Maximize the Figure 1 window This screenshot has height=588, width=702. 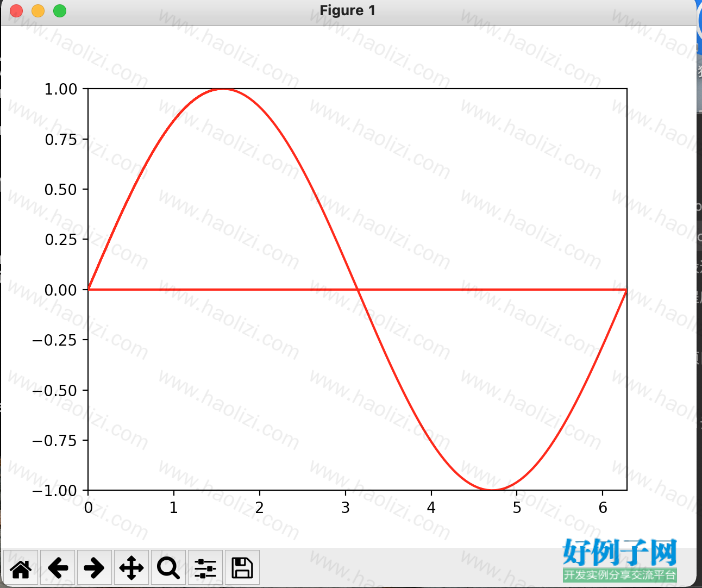[x=60, y=11]
